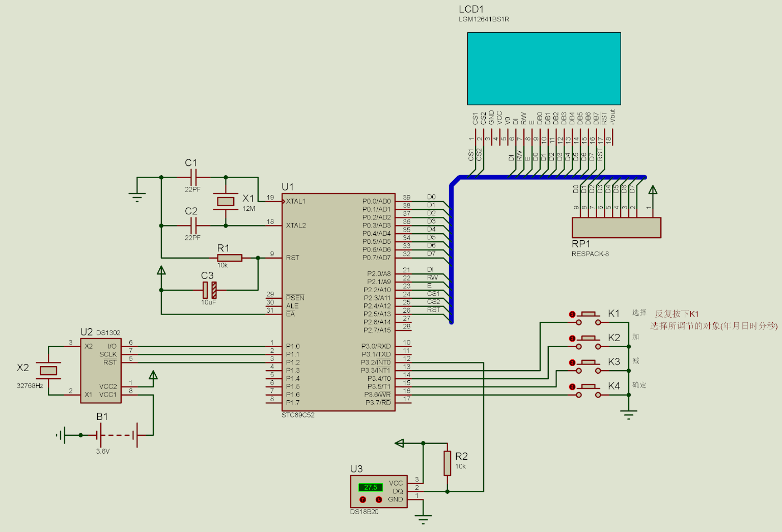This screenshot has width=782, height=532.
Task: Select crystal X2 32768Hz
Action: (48, 371)
